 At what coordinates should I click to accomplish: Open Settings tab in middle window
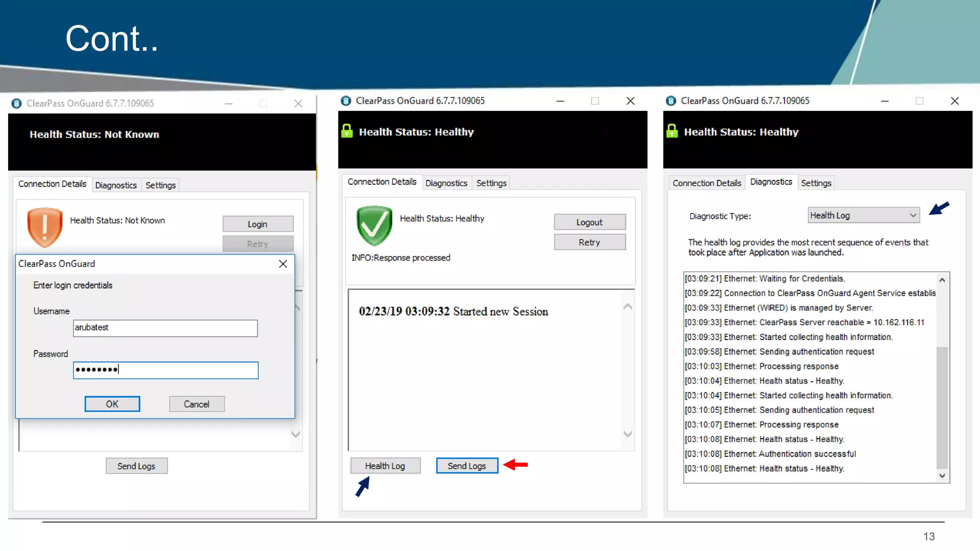point(491,183)
